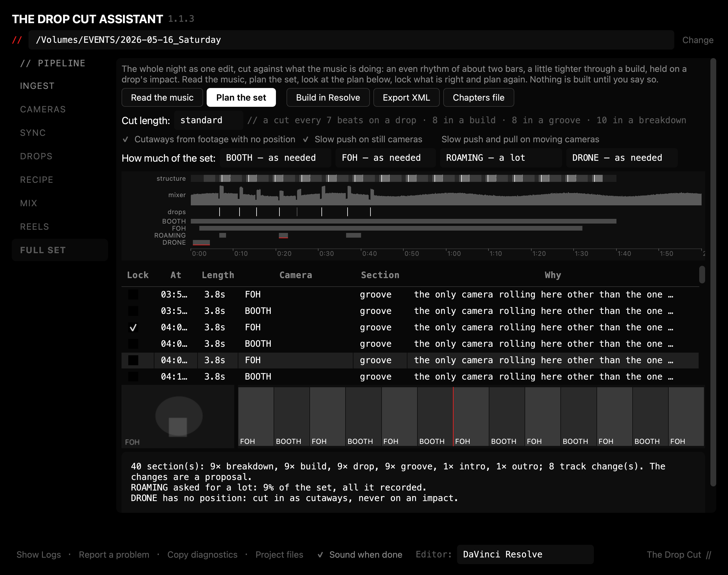Unlock the checked 04:0… FOH row

coord(133,328)
